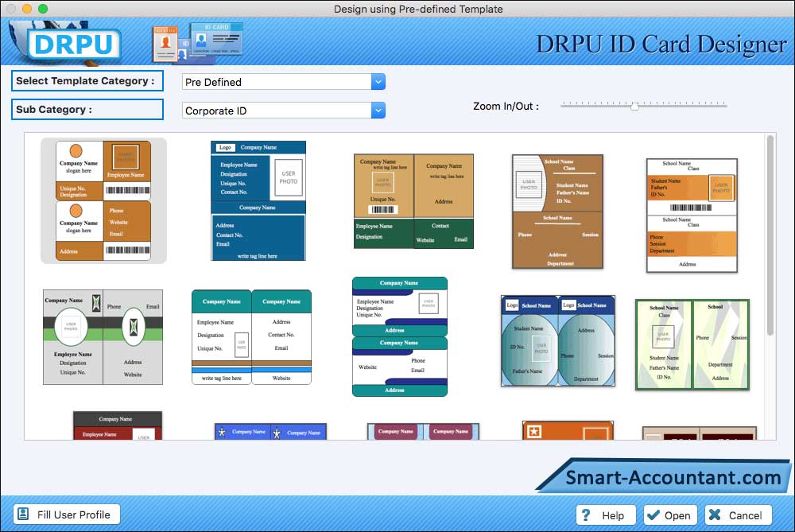795x532 pixels.
Task: Select the teal and navy wave template
Action: click(400, 336)
